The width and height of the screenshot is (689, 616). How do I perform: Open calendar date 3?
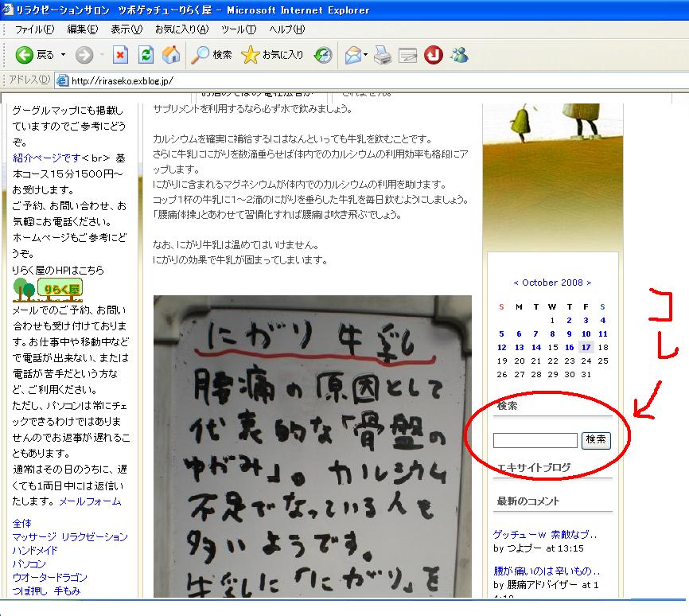click(586, 321)
